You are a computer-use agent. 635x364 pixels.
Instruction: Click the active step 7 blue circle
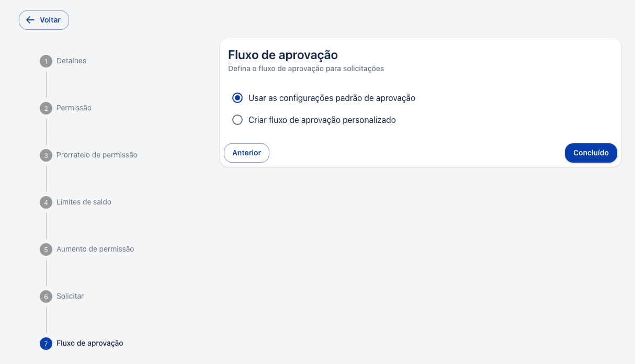[x=46, y=344]
